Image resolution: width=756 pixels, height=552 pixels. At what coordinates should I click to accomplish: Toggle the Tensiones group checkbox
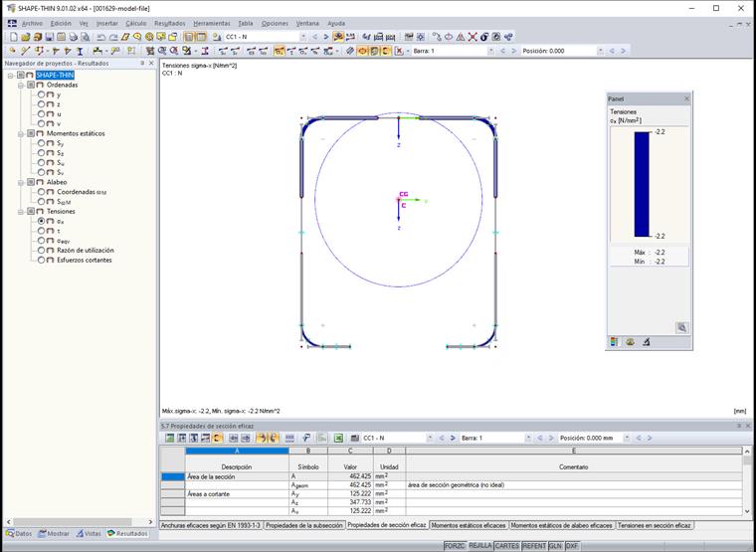pyautogui.click(x=31, y=211)
